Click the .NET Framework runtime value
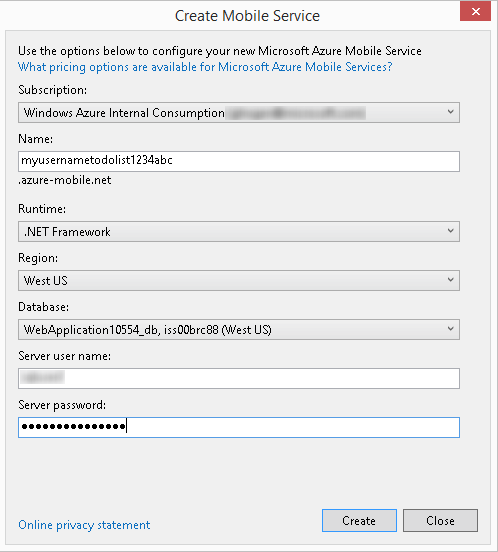Screen dimensions: 498x552 (67, 232)
